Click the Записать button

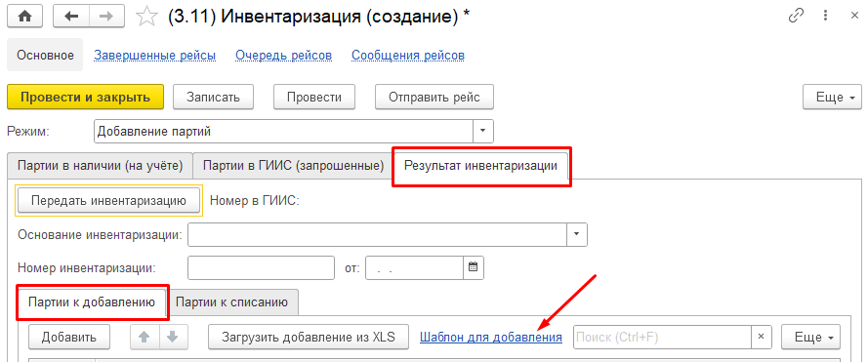click(213, 97)
